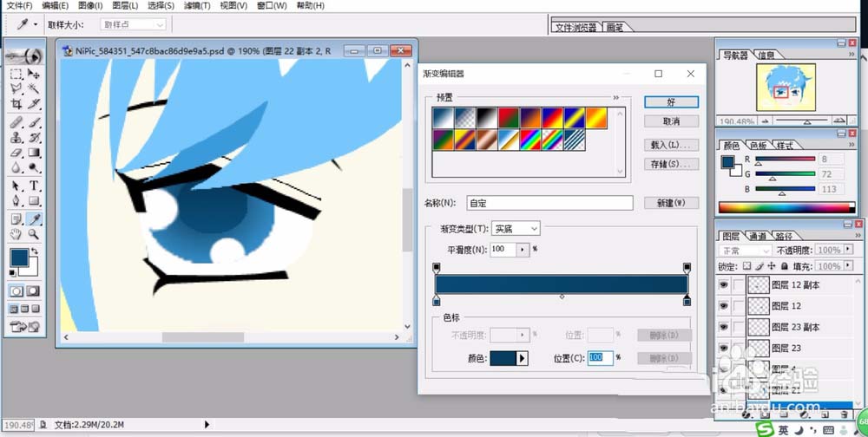This screenshot has width=868, height=437.
Task: Switch to the 通道 channels tab
Action: tap(757, 236)
